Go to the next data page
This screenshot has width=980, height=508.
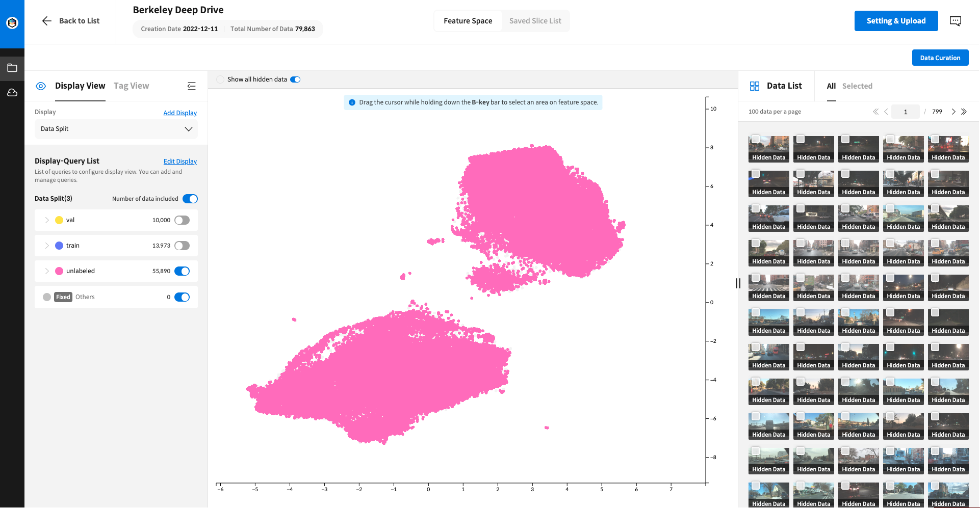953,112
